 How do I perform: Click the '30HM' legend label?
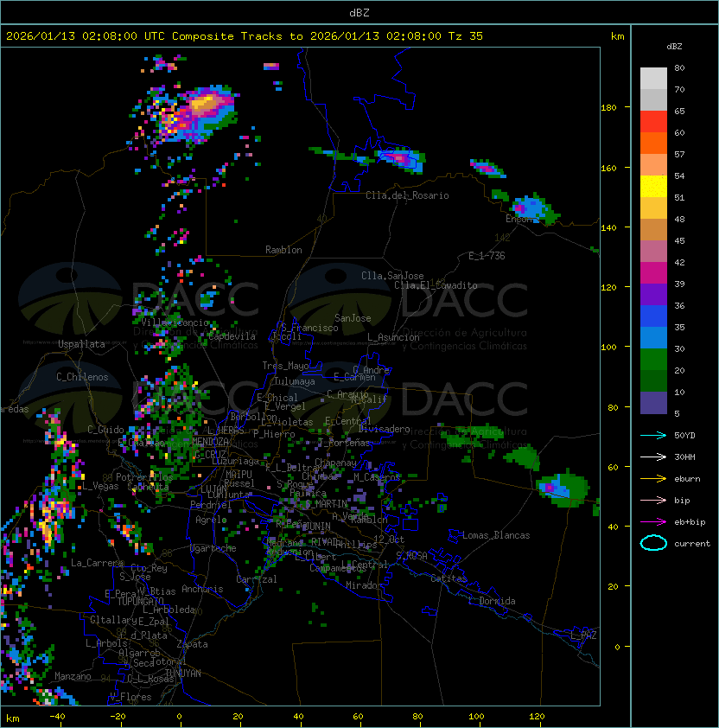click(684, 457)
